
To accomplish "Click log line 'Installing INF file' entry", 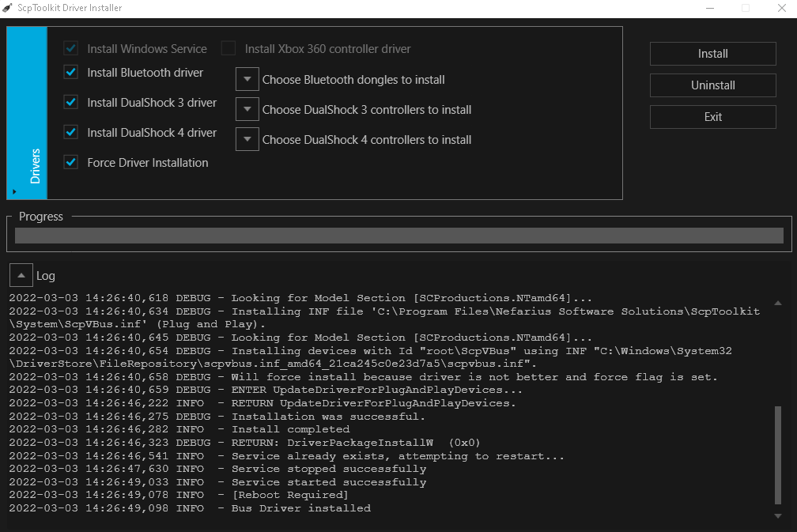I will click(384, 318).
